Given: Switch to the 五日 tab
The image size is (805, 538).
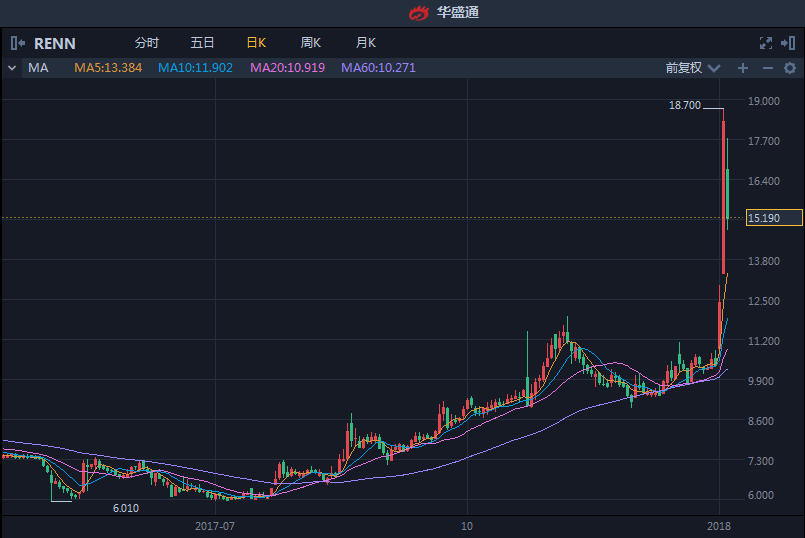Looking at the screenshot, I should tap(202, 43).
